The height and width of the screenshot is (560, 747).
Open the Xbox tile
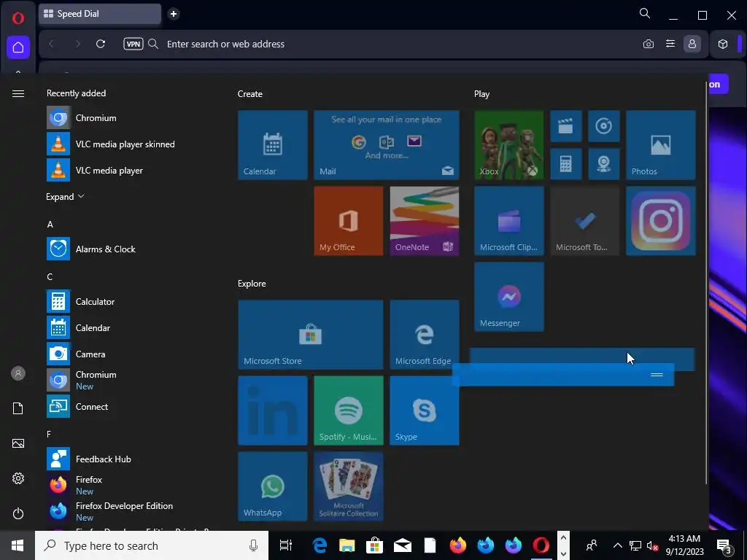[x=508, y=145]
